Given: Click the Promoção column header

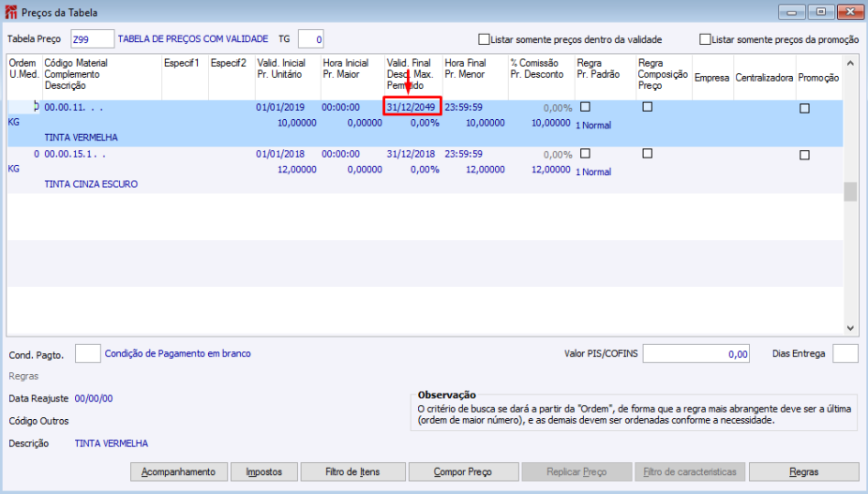Looking at the screenshot, I should coord(818,78).
